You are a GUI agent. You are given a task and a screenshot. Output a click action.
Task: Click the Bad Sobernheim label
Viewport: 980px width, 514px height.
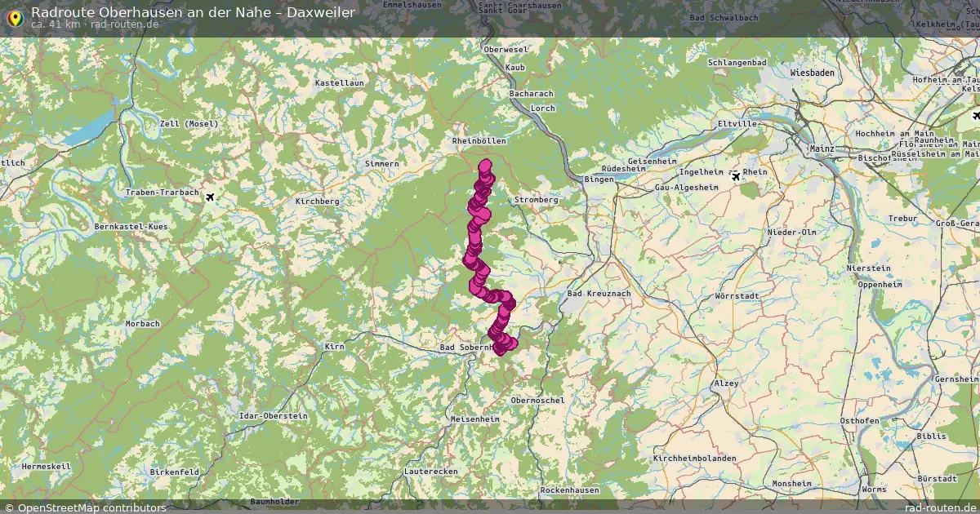tap(467, 348)
